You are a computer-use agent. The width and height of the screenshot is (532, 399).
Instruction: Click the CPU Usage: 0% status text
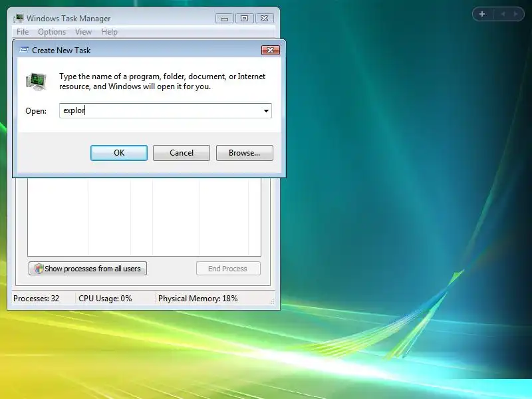[105, 299]
